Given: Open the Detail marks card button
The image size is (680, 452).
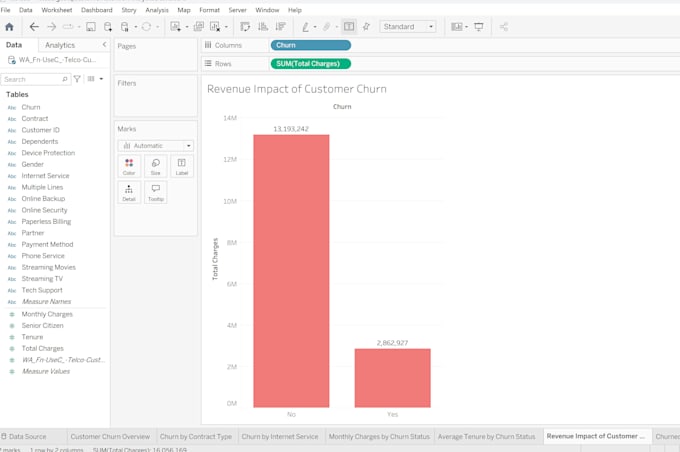Looking at the screenshot, I should click(129, 193).
